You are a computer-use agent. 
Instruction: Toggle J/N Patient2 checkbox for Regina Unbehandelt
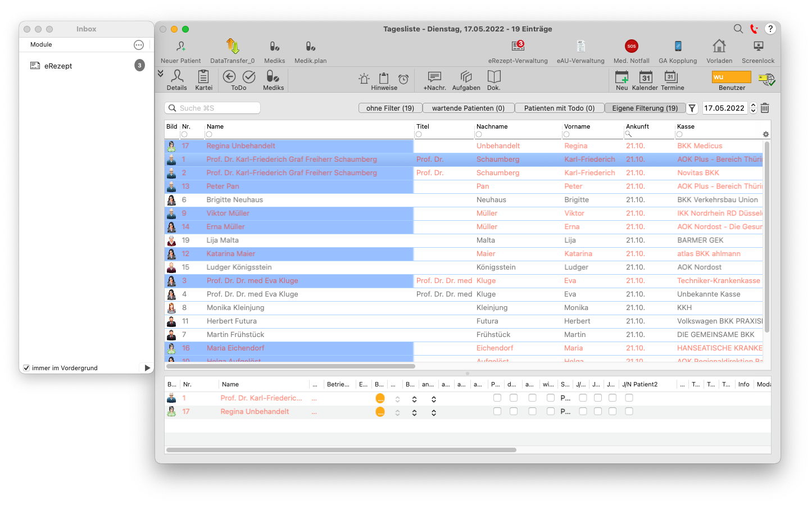click(x=629, y=411)
